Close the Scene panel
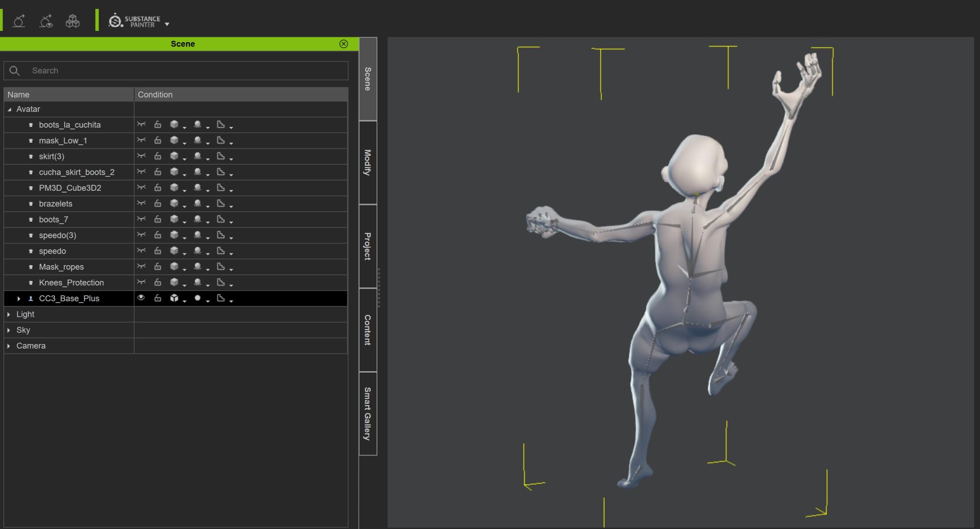 pyautogui.click(x=343, y=44)
